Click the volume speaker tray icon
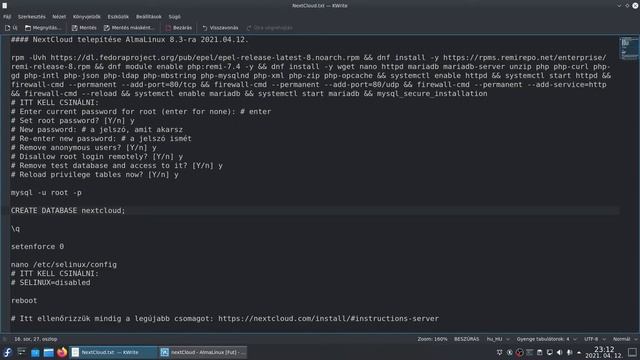The width and height of the screenshot is (640, 360). point(559,352)
